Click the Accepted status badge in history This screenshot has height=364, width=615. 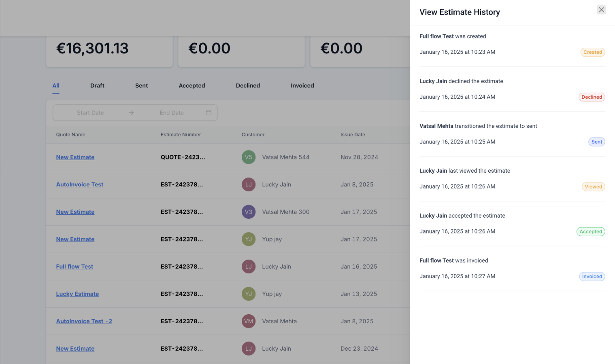[591, 232]
